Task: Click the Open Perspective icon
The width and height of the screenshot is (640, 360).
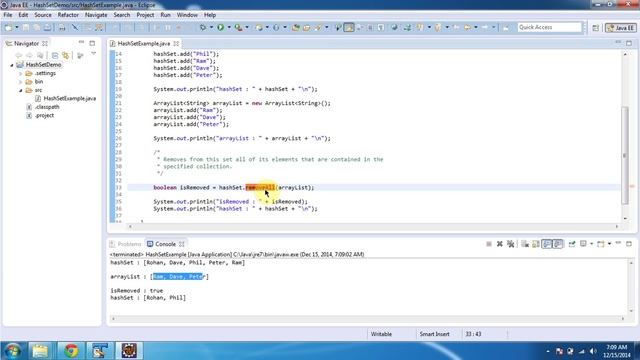Action: pyautogui.click(x=596, y=27)
